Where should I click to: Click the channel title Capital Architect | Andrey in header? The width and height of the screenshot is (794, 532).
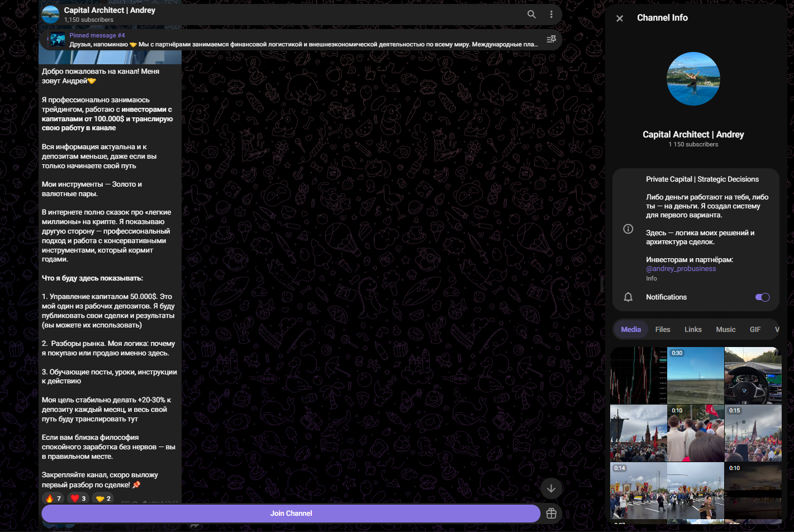[110, 10]
